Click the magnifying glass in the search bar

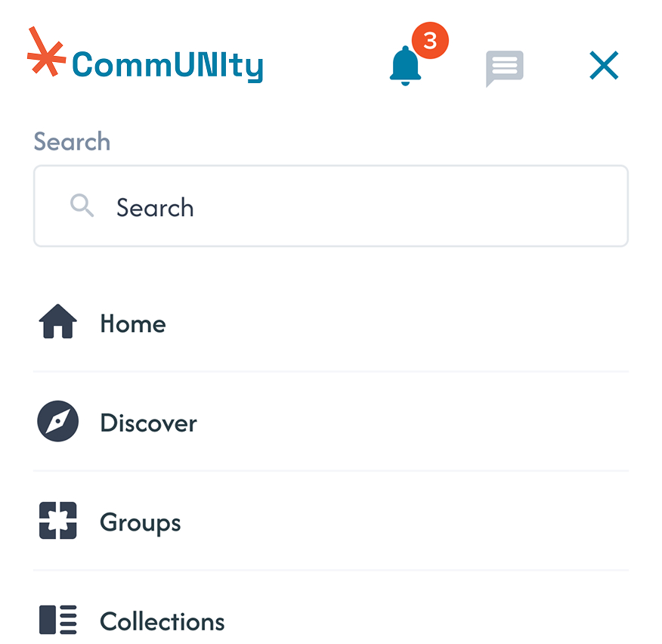click(82, 206)
